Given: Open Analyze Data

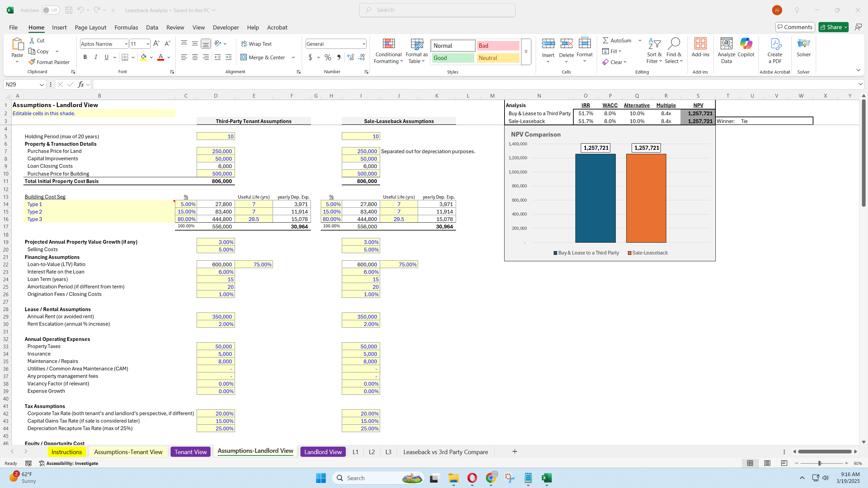Looking at the screenshot, I should [x=726, y=51].
